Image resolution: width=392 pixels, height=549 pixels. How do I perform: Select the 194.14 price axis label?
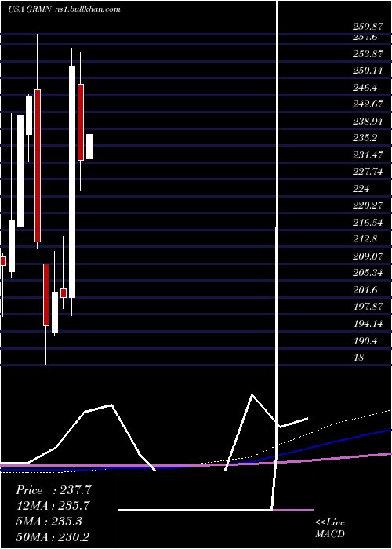point(368,324)
